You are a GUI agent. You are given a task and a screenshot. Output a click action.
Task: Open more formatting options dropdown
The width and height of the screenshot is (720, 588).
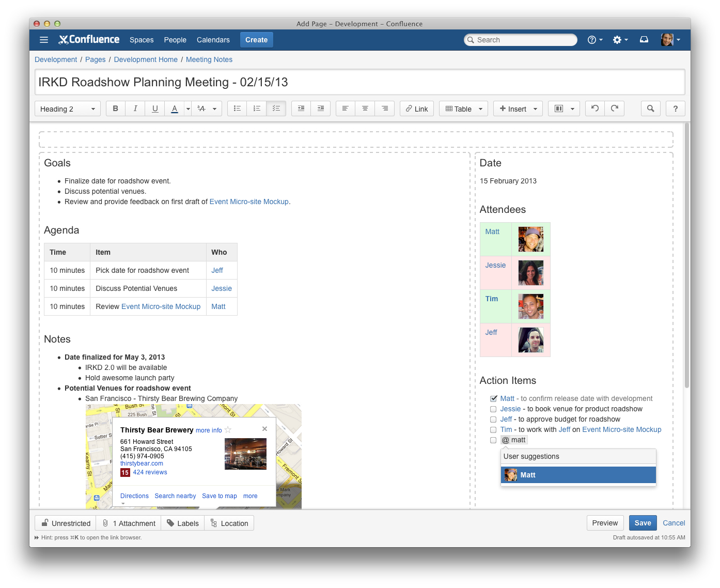[207, 109]
